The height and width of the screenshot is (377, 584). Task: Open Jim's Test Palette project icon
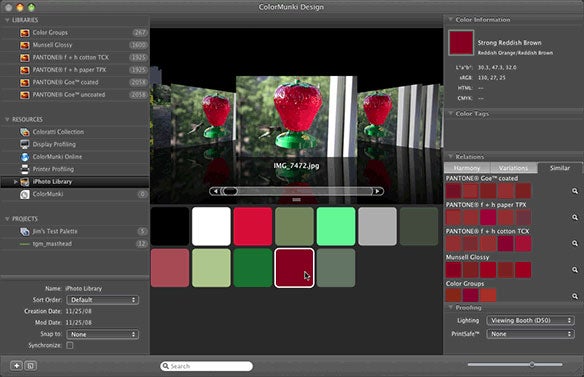point(25,231)
